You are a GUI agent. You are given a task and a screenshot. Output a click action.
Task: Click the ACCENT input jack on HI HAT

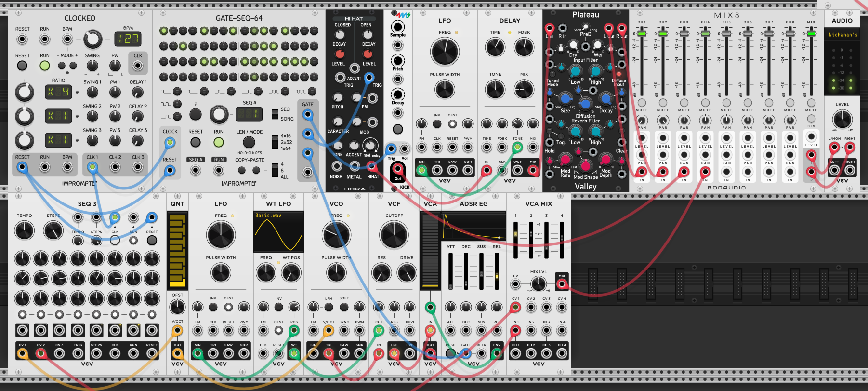coord(355,68)
